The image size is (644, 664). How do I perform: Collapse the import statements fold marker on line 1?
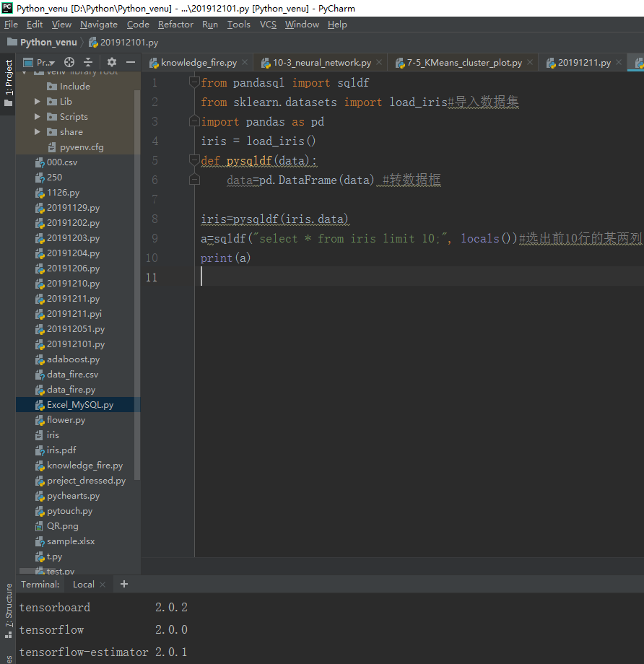coord(193,82)
